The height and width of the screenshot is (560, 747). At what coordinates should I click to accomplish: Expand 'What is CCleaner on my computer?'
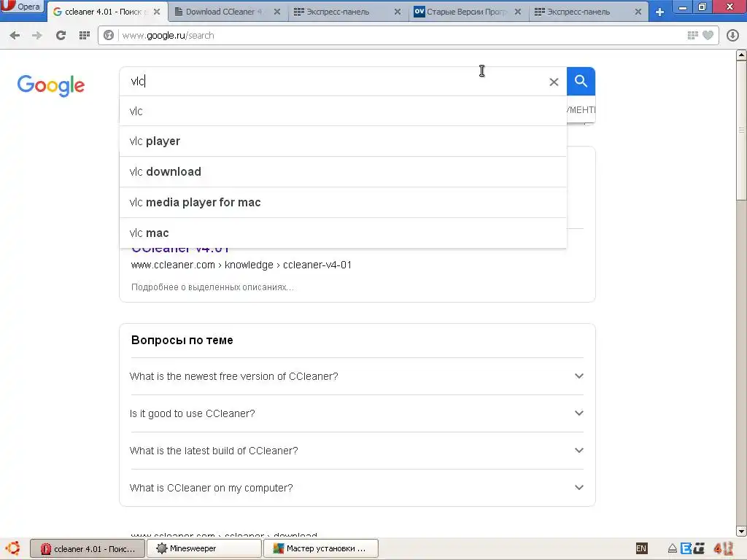pos(357,488)
